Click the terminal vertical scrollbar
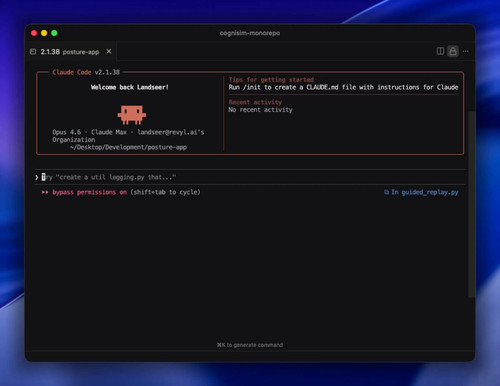This screenshot has height=386, width=500. 471,204
